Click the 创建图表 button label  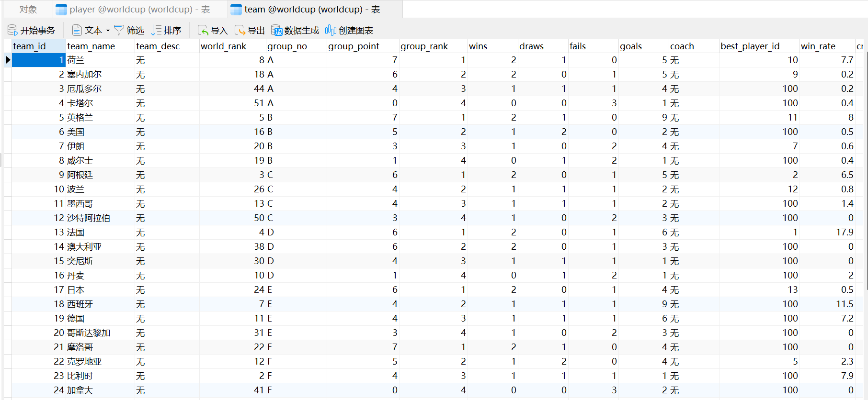[356, 31]
